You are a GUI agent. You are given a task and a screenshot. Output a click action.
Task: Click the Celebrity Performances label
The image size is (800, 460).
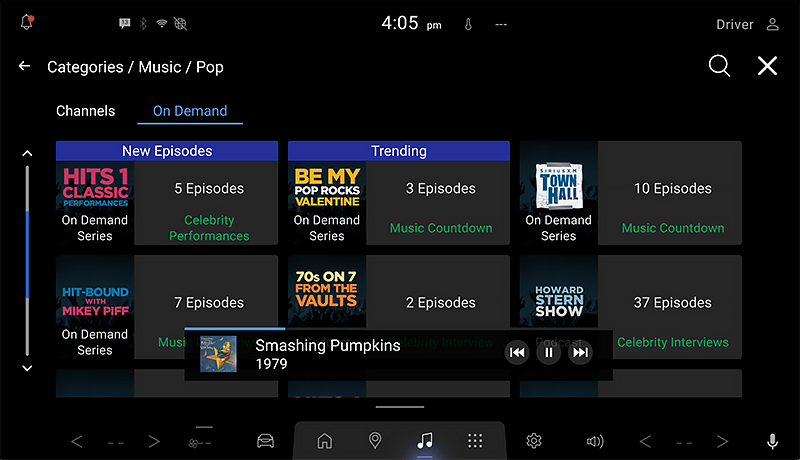tap(209, 228)
